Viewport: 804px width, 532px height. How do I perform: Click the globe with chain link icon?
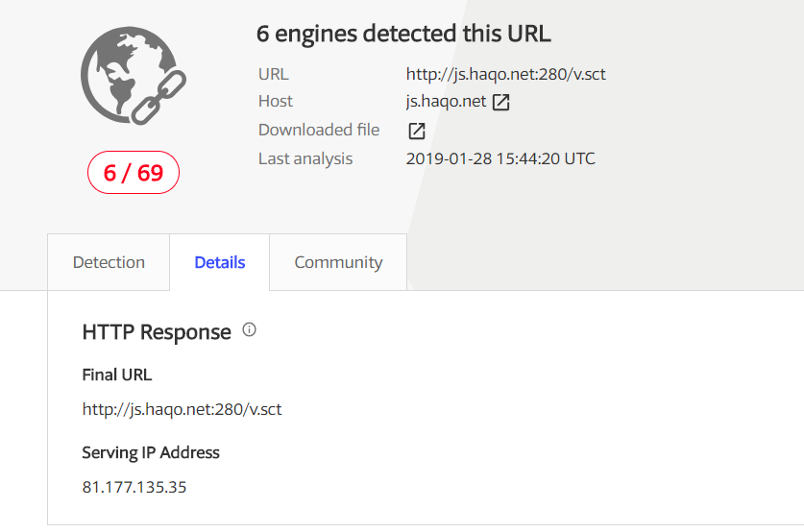coord(134,76)
